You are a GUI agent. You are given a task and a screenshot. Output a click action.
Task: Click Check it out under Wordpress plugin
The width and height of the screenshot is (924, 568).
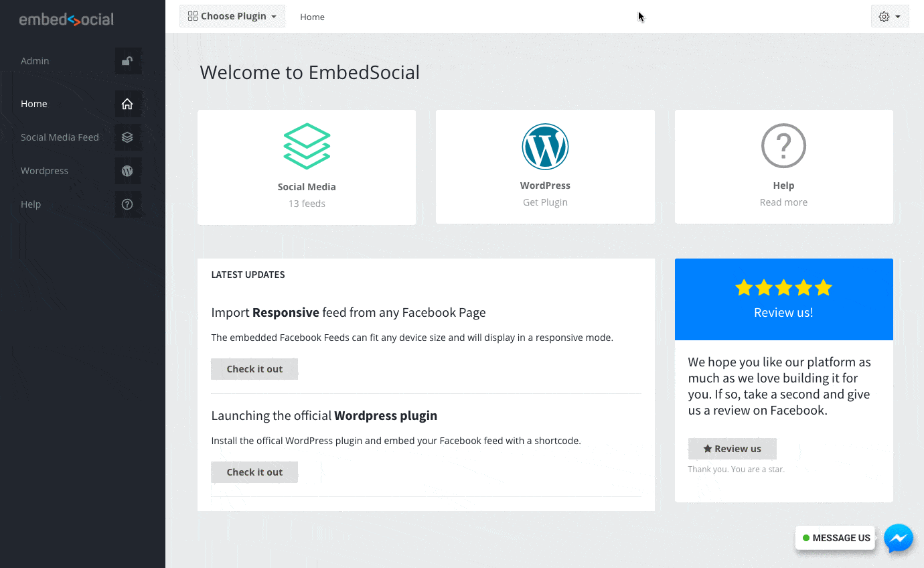tap(254, 472)
